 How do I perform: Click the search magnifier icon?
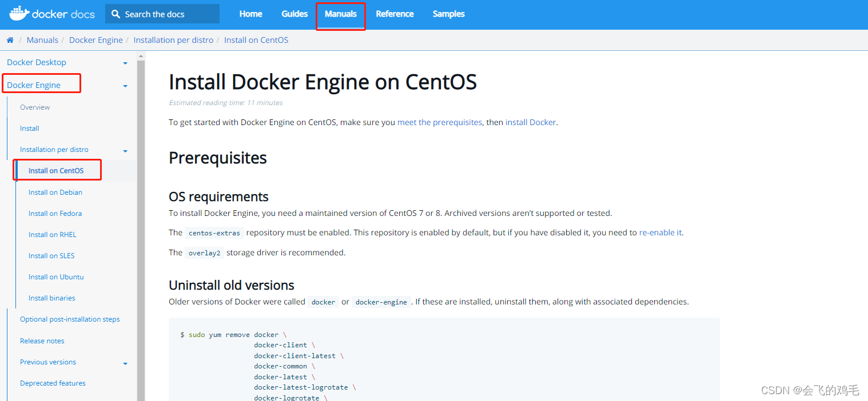click(x=116, y=14)
